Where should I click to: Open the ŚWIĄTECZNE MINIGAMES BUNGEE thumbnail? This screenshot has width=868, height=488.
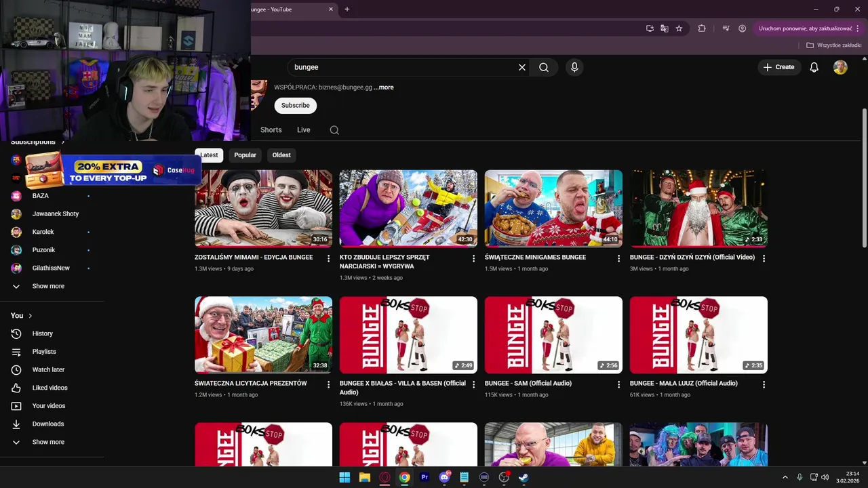click(553, 208)
